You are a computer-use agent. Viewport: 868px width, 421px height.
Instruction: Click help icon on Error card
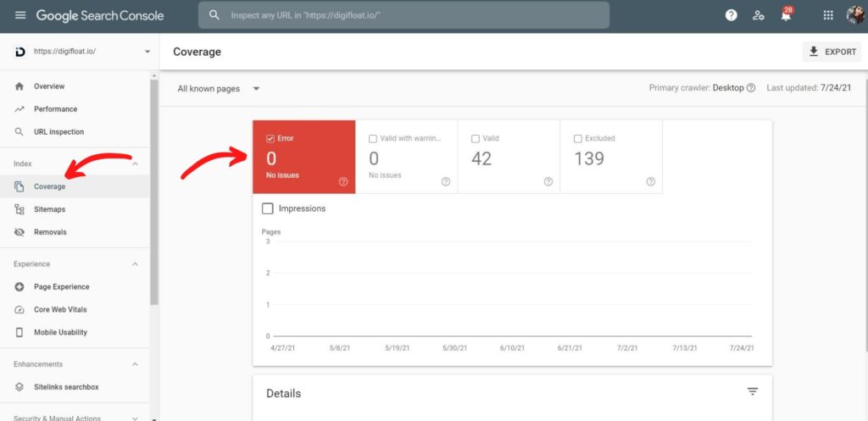343,181
